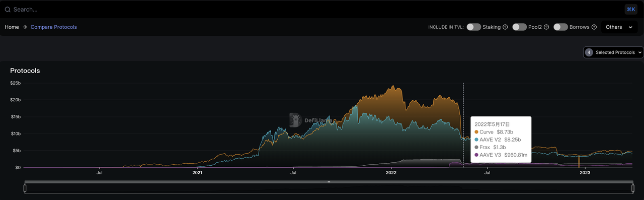This screenshot has height=200, width=644.
Task: Click the ⌘K shortcut badge
Action: coord(630,9)
